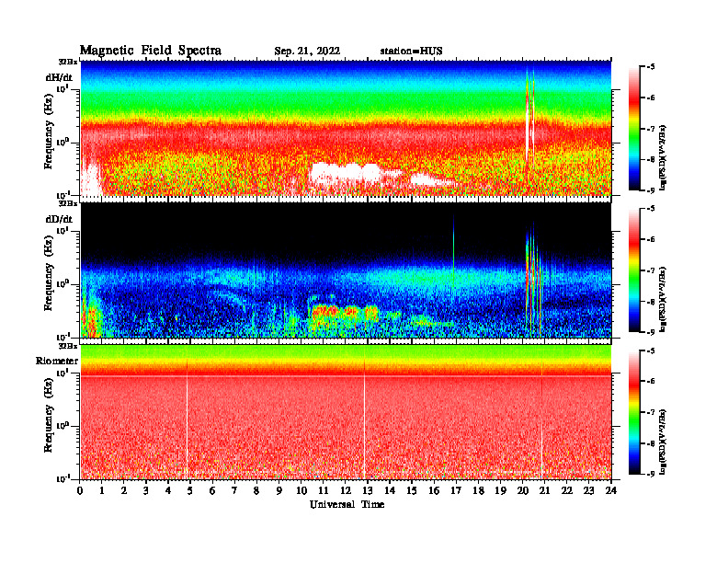This screenshot has width=728, height=563.
Task: Click the time axis tick label "20"
Action: (x=522, y=490)
